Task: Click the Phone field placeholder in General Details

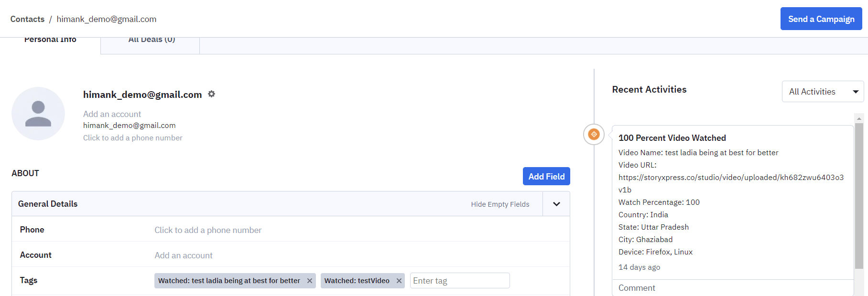Action: pyautogui.click(x=207, y=230)
